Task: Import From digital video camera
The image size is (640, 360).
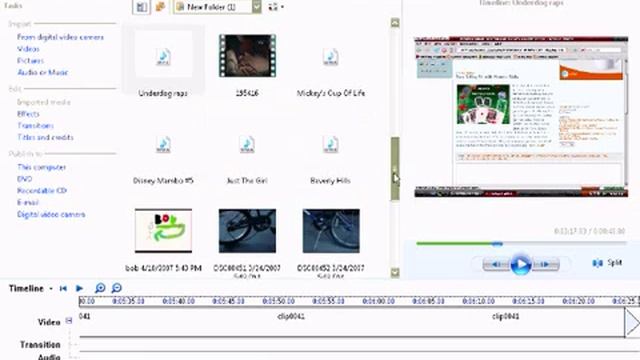Action: click(x=60, y=37)
